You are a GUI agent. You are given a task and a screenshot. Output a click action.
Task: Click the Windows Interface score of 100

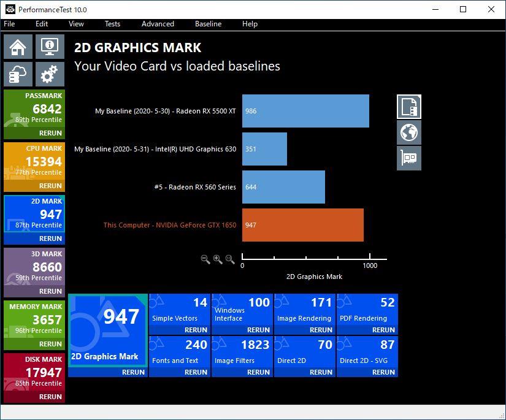(259, 302)
